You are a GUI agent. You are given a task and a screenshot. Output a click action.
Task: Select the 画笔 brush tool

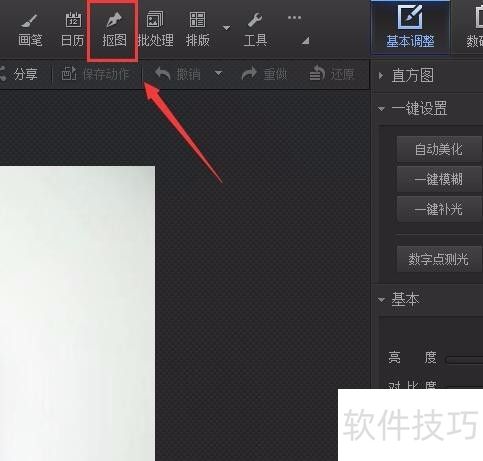(30, 30)
